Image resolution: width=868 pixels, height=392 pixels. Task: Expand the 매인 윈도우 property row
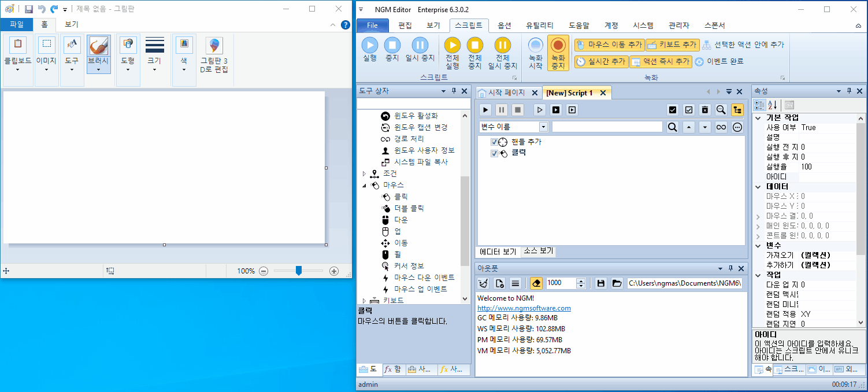coord(758,226)
